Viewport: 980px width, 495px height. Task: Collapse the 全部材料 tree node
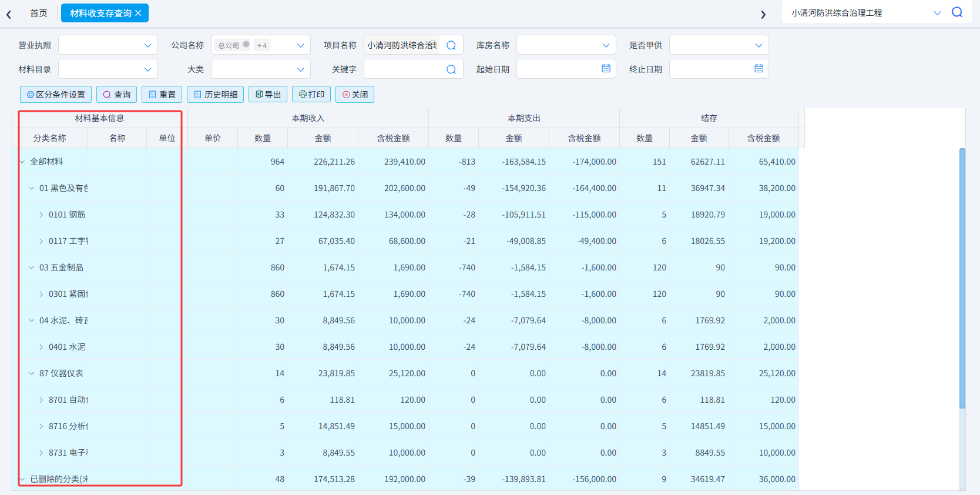click(x=22, y=162)
